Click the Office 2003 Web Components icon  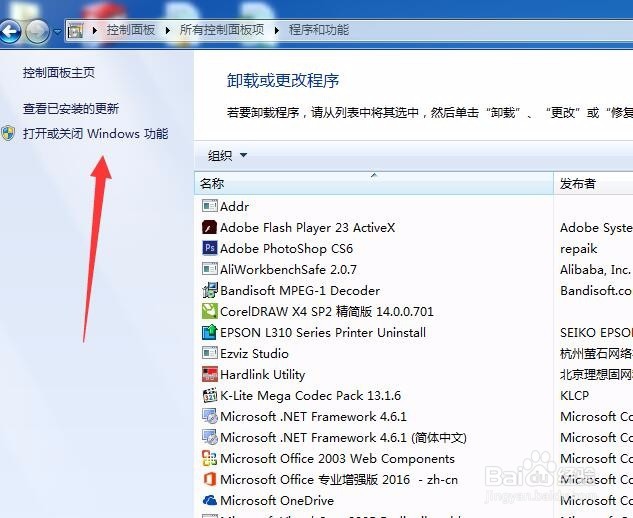(x=210, y=458)
